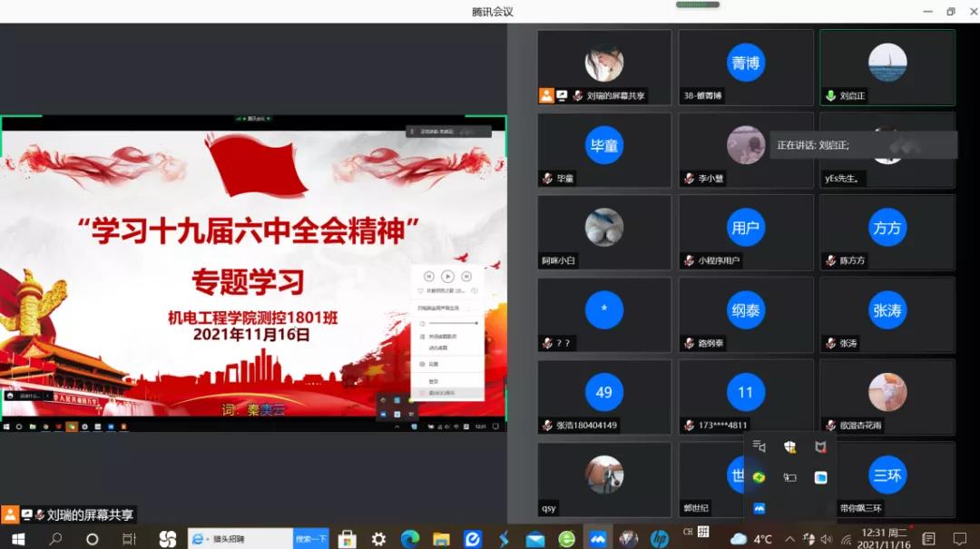Open the Windows Start menu
Screen dimensions: 980x549
pos(17,538)
